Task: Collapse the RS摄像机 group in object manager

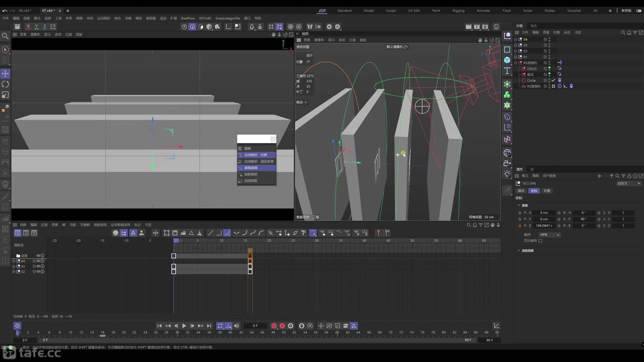Action: click(515, 63)
